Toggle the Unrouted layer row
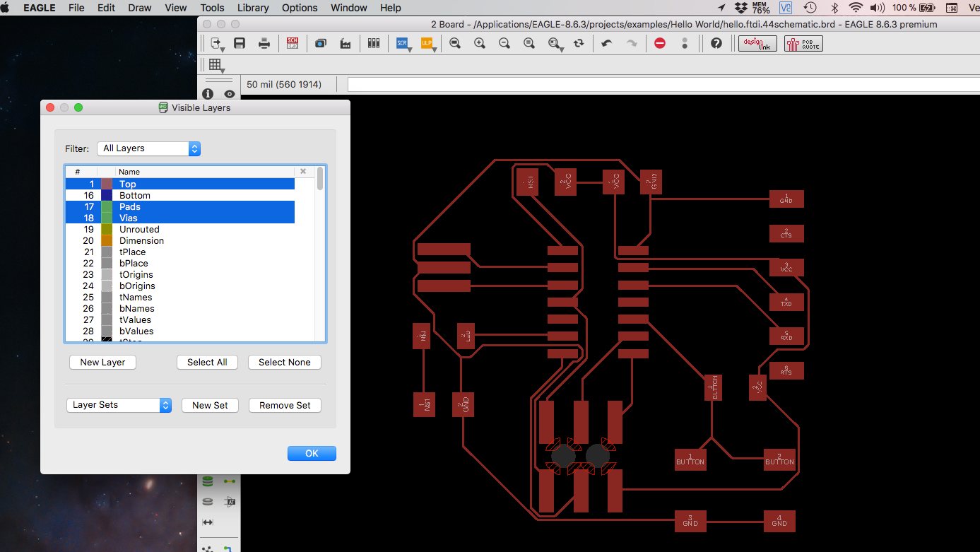Image resolution: width=980 pixels, height=552 pixels. pos(180,229)
